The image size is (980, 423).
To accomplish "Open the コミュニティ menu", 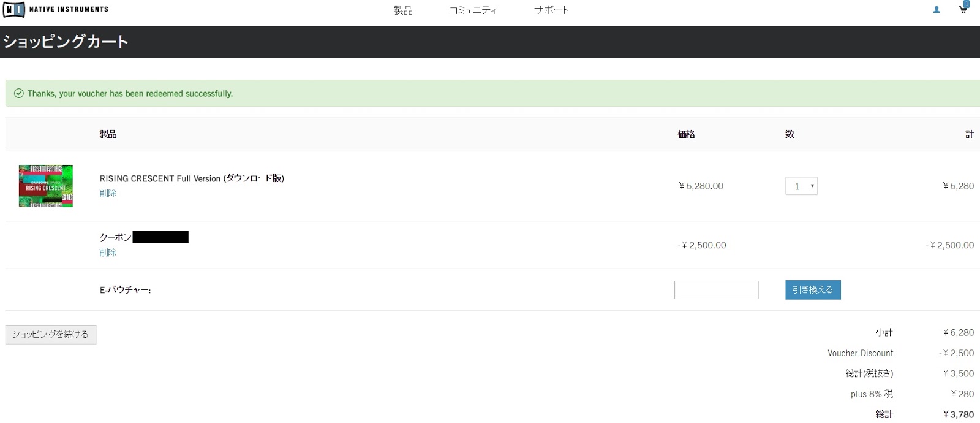I will (x=473, y=10).
